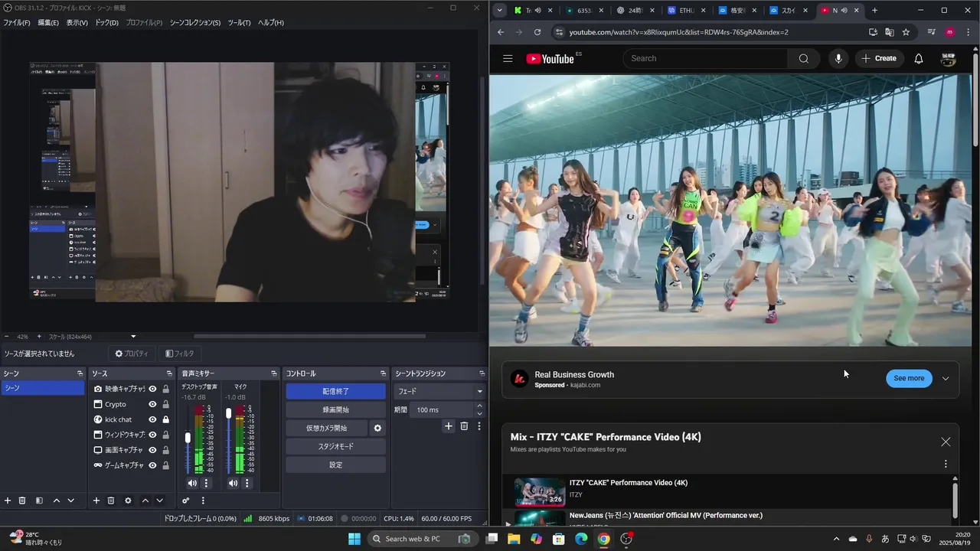Image resolution: width=980 pixels, height=551 pixels.
Task: Open ファイル(F) menu in OBS
Action: (16, 23)
